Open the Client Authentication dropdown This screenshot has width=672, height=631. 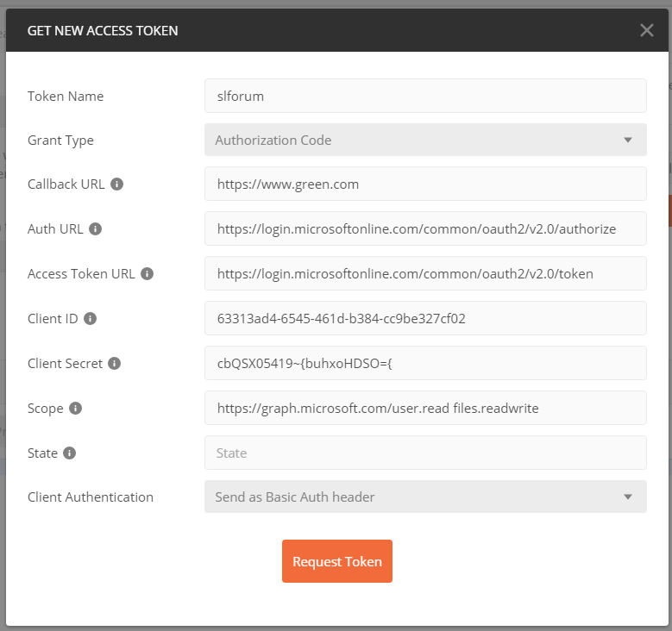[x=425, y=497]
